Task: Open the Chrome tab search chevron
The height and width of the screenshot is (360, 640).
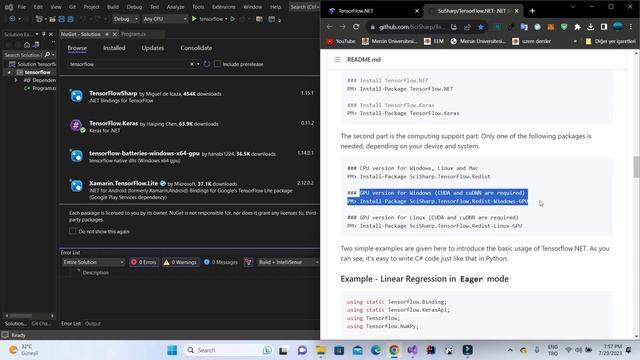Action: (573, 7)
